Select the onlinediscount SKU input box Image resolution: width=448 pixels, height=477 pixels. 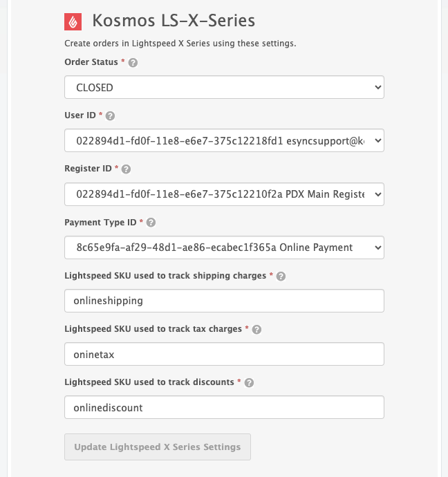coord(224,407)
